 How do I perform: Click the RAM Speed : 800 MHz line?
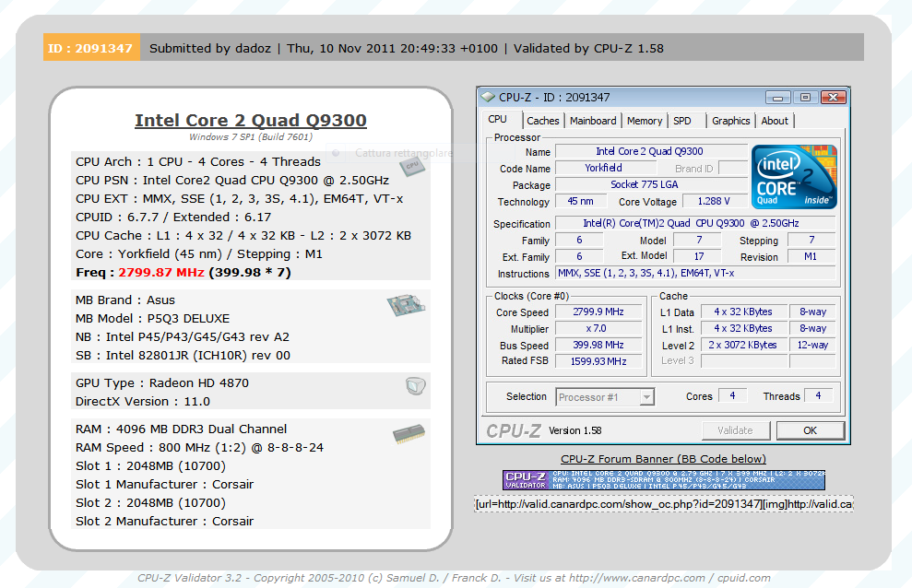pyautogui.click(x=199, y=448)
